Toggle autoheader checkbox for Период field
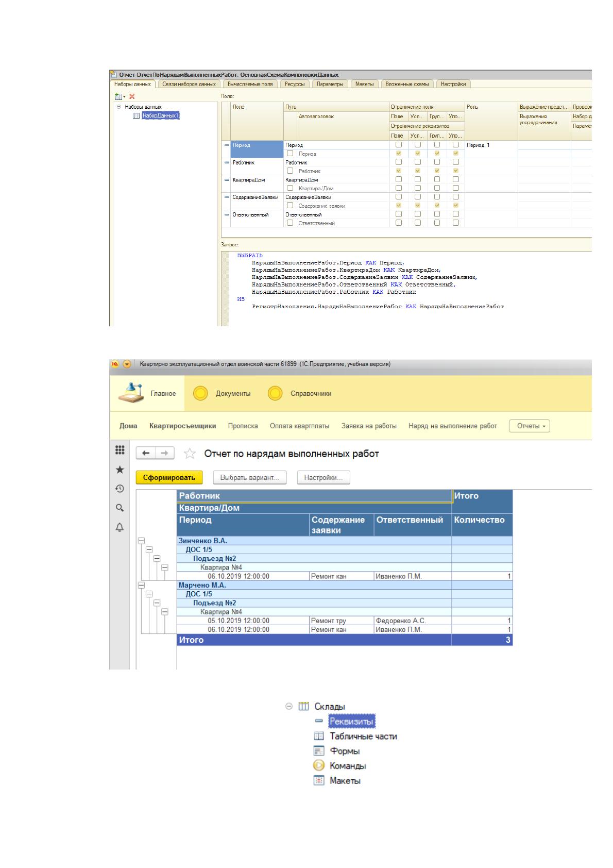 (290, 154)
